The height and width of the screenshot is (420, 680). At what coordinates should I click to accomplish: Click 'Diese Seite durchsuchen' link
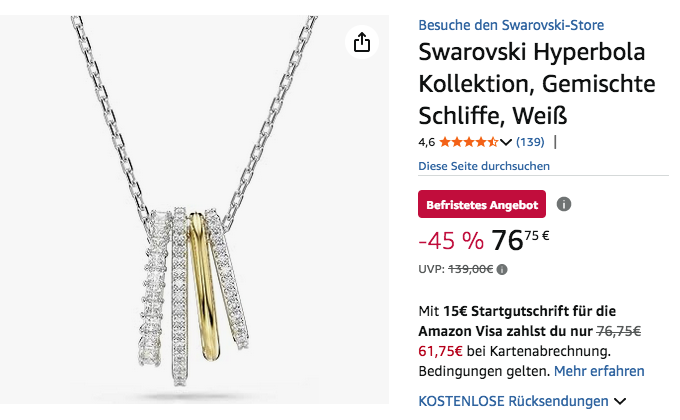484,166
